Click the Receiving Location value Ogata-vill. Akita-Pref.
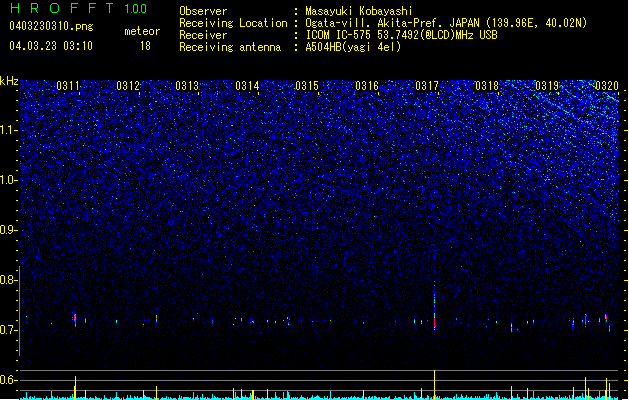 [392, 23]
